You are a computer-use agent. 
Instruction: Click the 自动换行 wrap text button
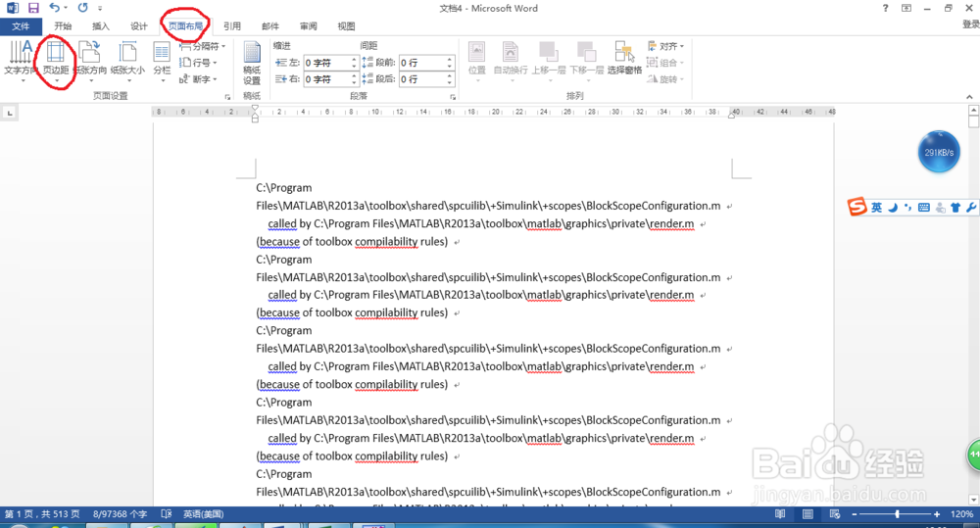[x=511, y=62]
